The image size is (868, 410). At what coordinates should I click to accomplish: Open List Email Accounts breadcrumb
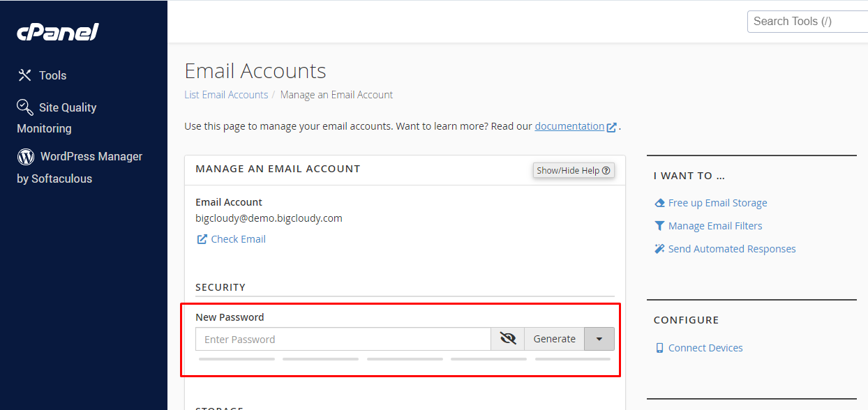point(226,94)
